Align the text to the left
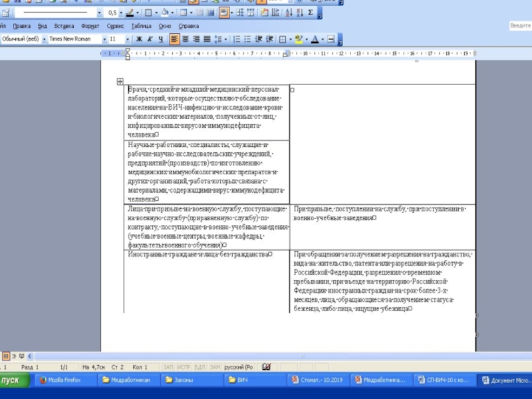Screen dimensions: 532x399 [174, 39]
